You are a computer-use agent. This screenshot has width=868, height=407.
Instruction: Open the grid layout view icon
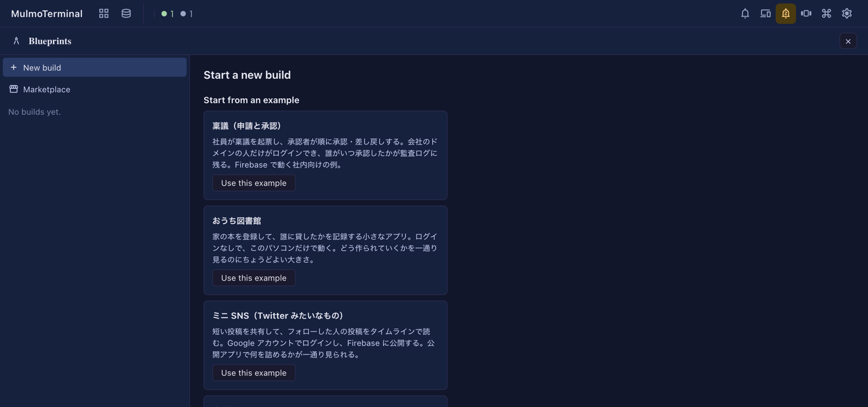tap(104, 14)
